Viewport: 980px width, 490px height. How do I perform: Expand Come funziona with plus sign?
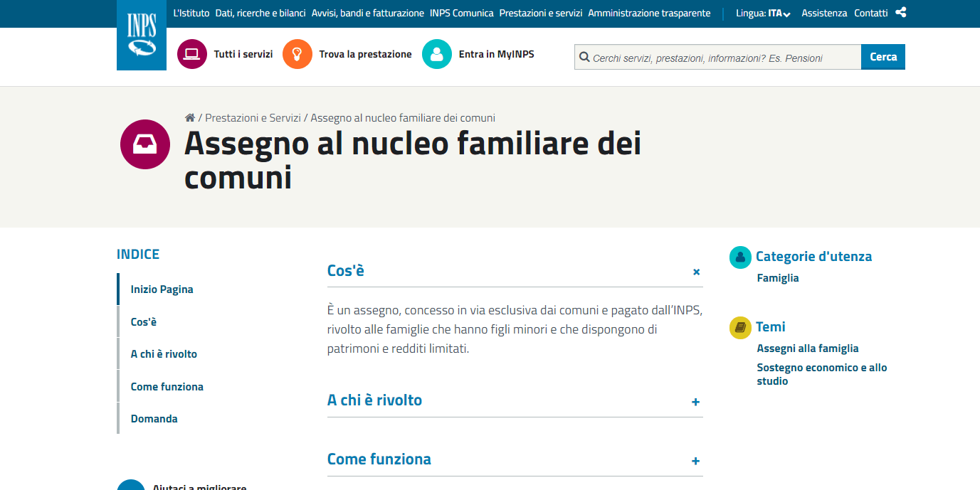(696, 461)
